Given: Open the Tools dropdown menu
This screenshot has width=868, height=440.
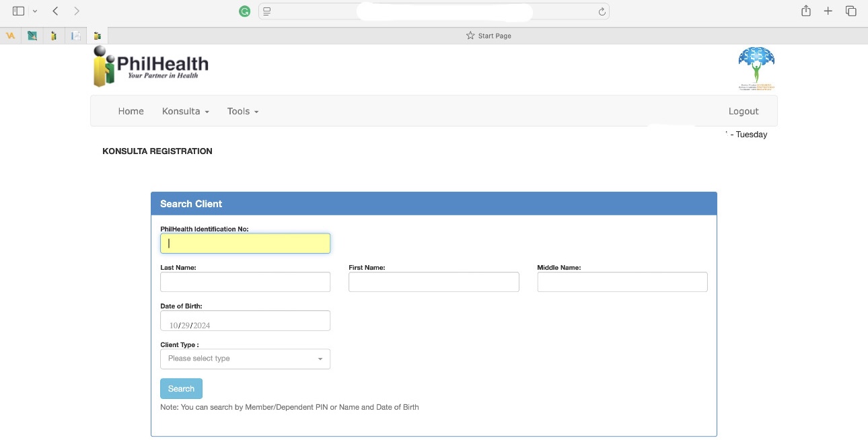Looking at the screenshot, I should click(x=243, y=111).
